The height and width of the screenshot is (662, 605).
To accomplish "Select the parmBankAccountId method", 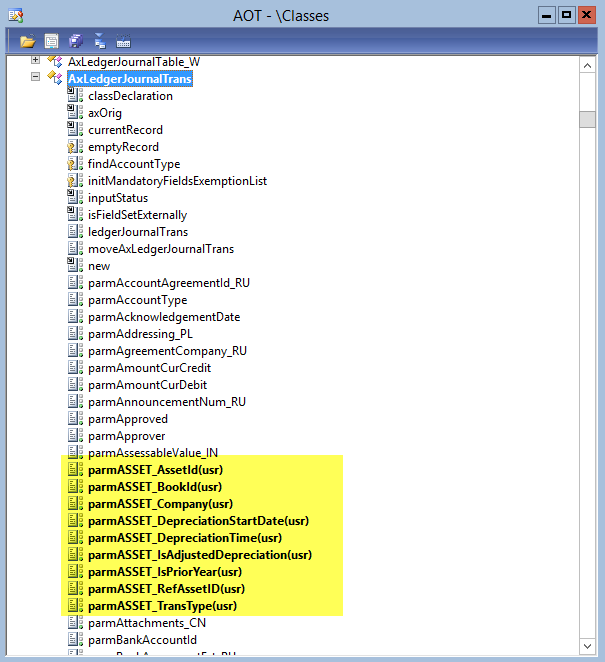I will pyautogui.click(x=142, y=640).
